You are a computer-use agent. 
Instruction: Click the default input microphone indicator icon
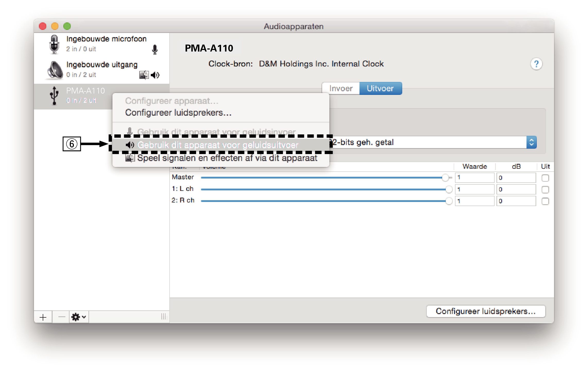point(155,49)
